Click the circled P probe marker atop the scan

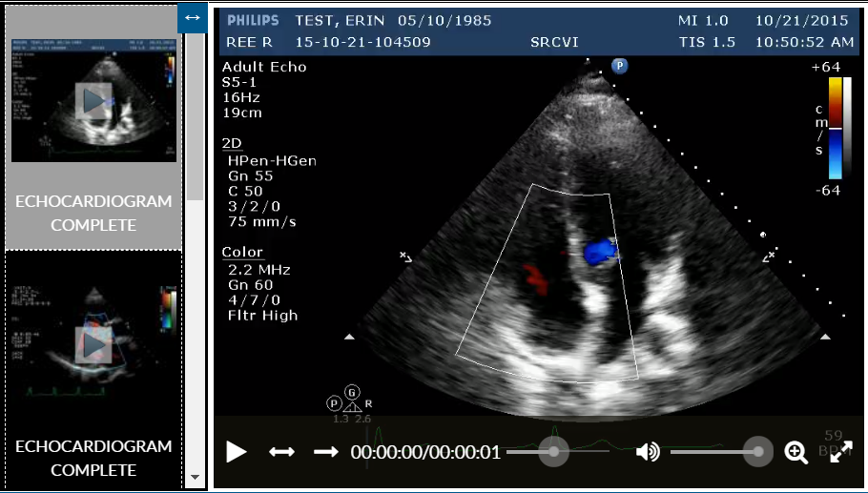tap(620, 66)
